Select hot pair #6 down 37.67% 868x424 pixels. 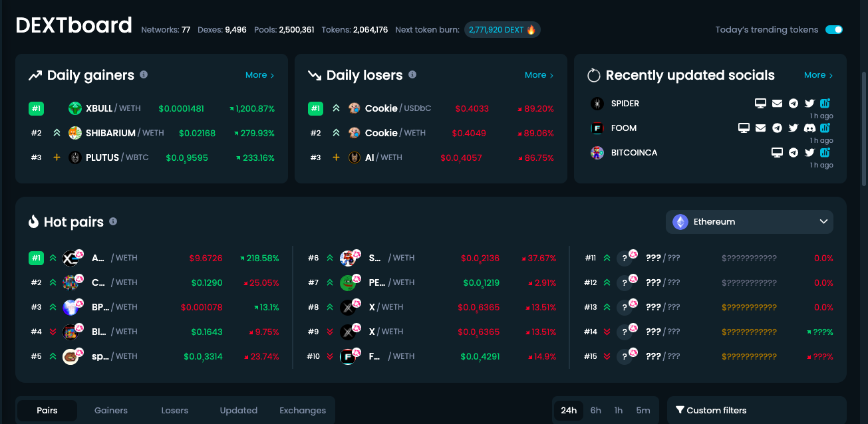pyautogui.click(x=431, y=258)
